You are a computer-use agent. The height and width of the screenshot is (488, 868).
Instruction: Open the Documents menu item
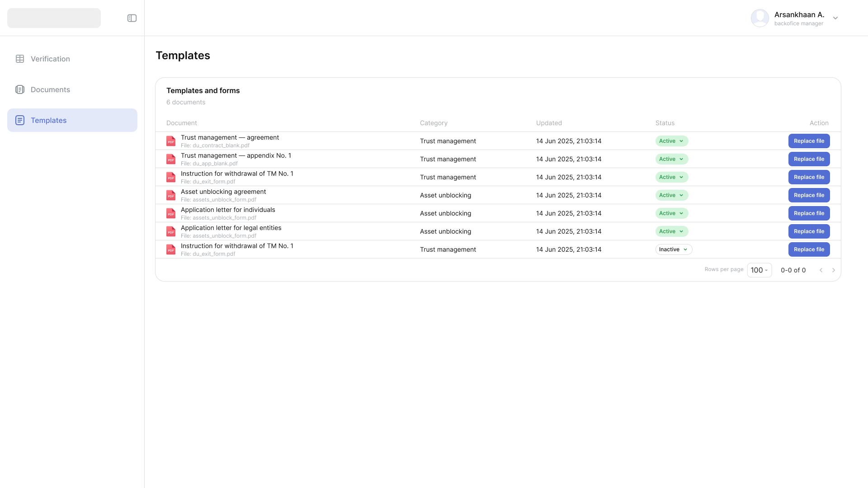(50, 89)
